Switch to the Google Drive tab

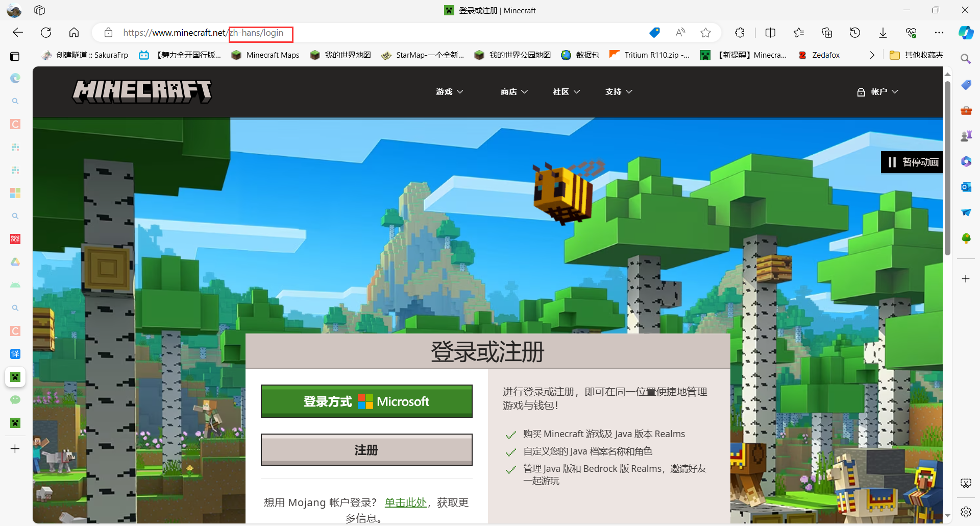[15, 262]
